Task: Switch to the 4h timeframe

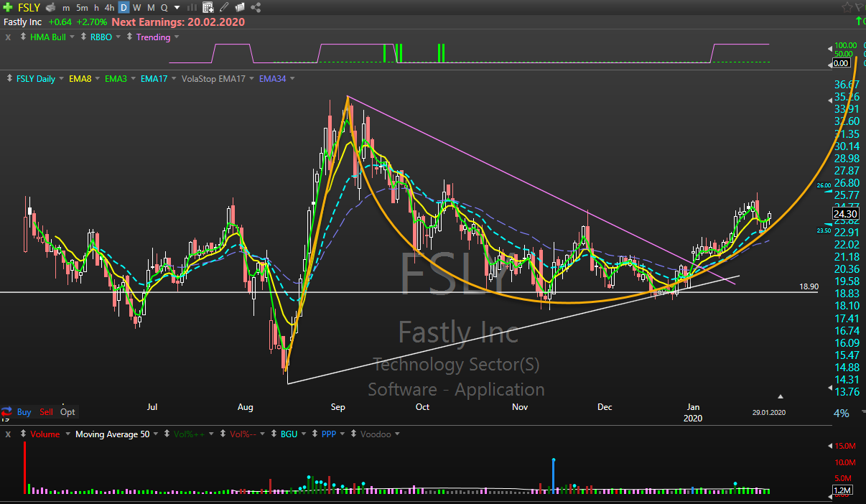Action: pyautogui.click(x=109, y=8)
